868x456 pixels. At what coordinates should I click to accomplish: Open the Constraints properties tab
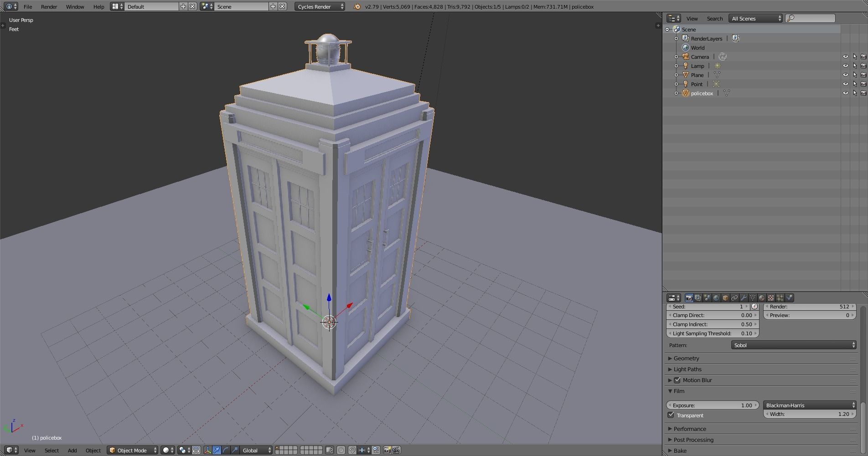coord(734,298)
